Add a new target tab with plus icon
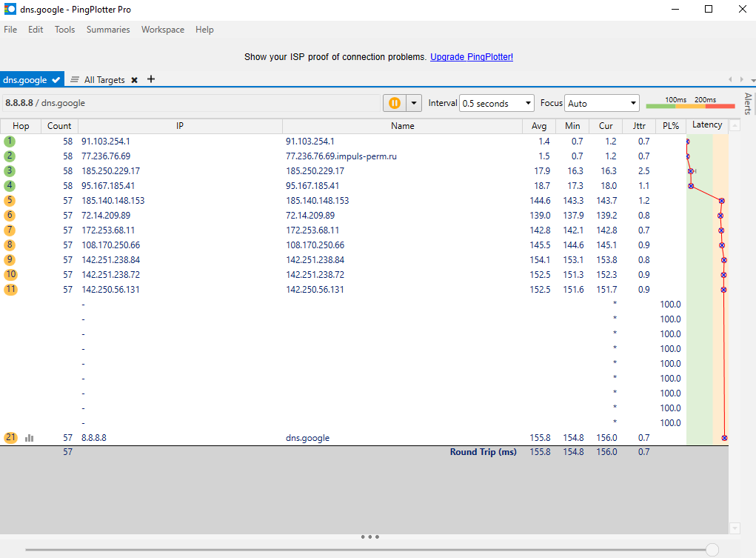 pyautogui.click(x=151, y=79)
